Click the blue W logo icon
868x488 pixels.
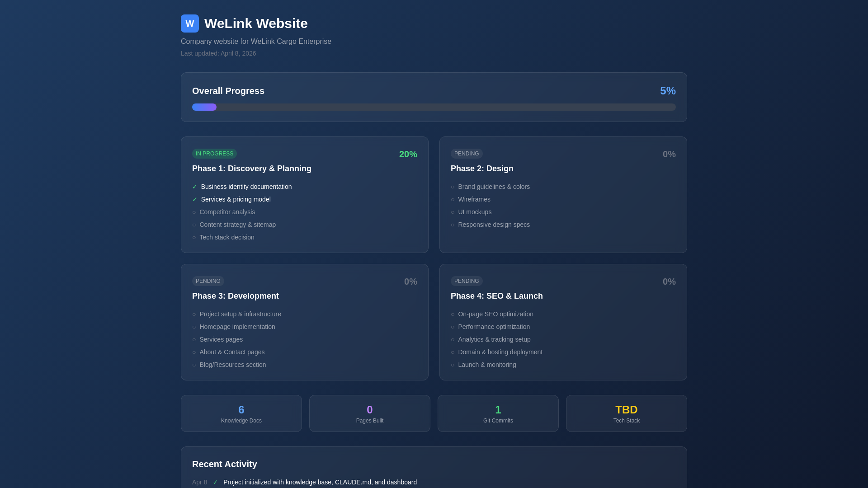(x=190, y=23)
